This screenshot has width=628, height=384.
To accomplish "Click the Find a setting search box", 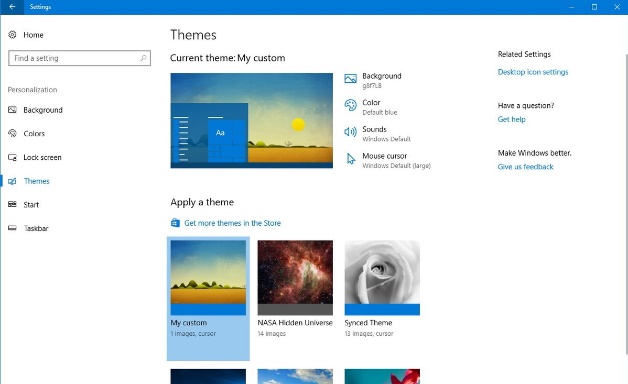I will [x=79, y=58].
